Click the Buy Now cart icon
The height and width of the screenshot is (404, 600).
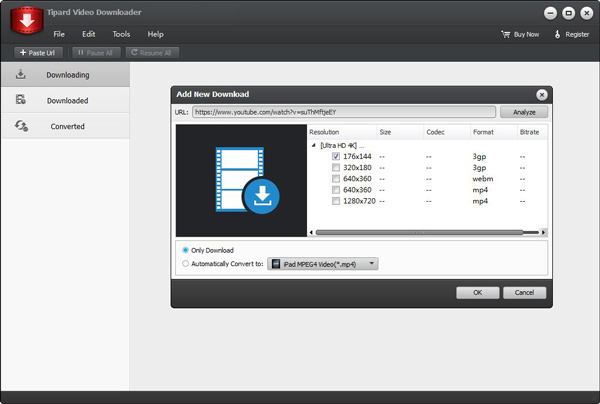(x=505, y=34)
